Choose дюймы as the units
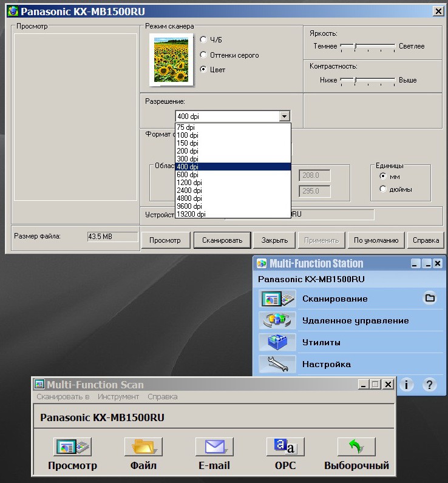The height and width of the screenshot is (483, 448). [383, 189]
